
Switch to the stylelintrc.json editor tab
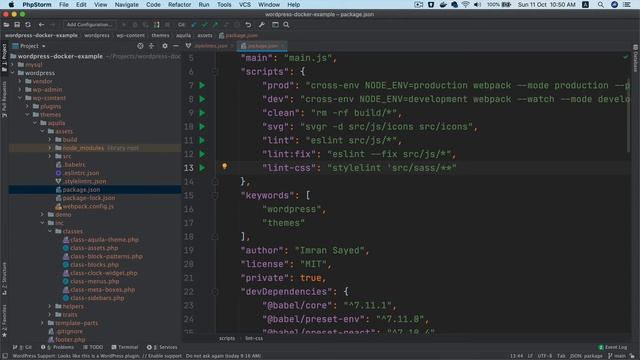[211, 46]
